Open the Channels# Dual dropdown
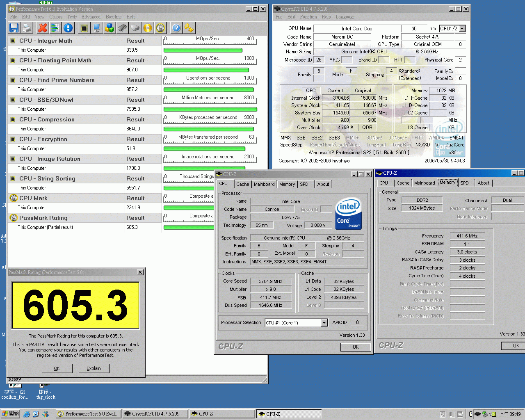Viewport: 525px width, 420px height. (507, 200)
